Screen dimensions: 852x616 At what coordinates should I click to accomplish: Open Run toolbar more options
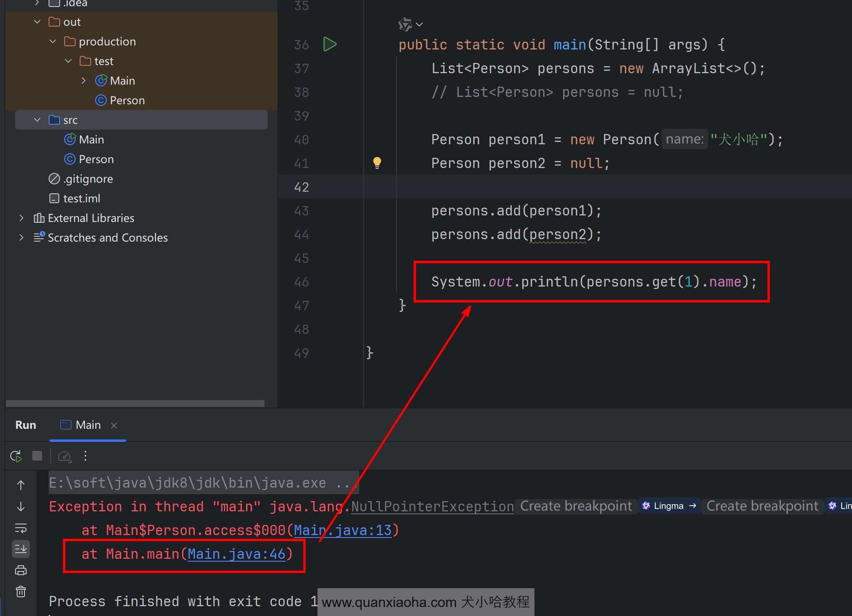85,456
